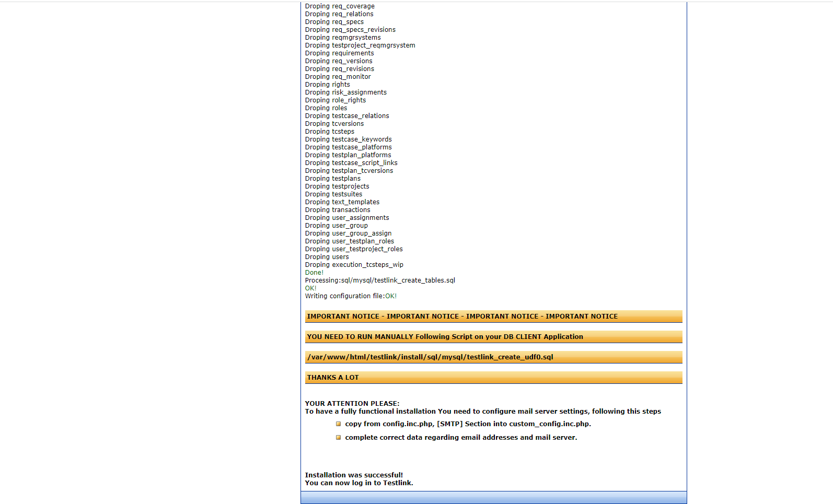Click 'complete correct data regarding email' bullet text
The image size is (833, 504).
pos(461,438)
